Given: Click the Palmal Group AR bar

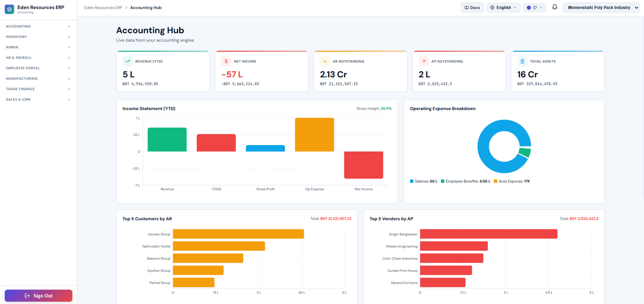Looking at the screenshot, I should pyautogui.click(x=194, y=283).
